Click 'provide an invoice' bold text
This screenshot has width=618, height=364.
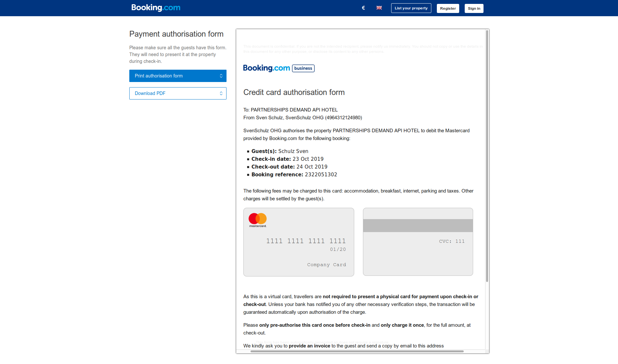click(309, 346)
